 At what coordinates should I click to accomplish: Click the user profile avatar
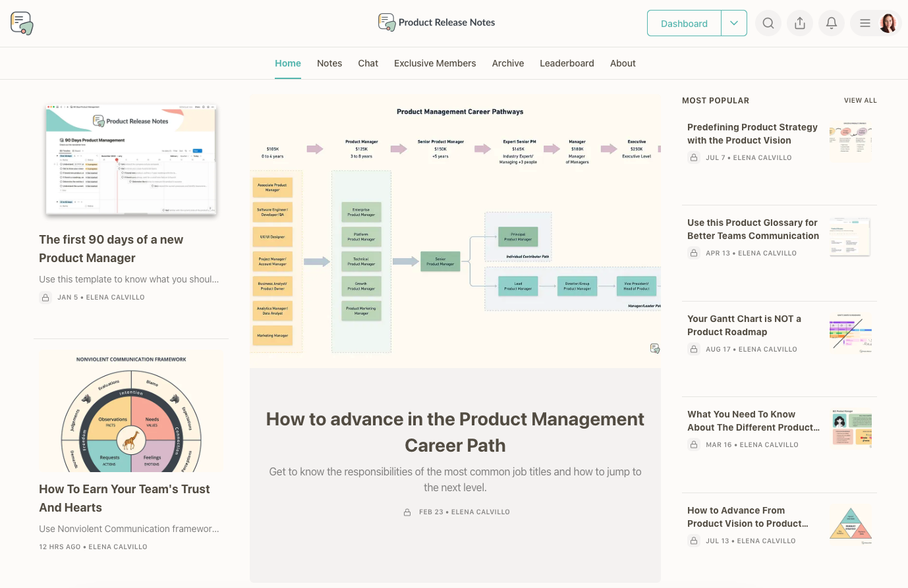[888, 23]
